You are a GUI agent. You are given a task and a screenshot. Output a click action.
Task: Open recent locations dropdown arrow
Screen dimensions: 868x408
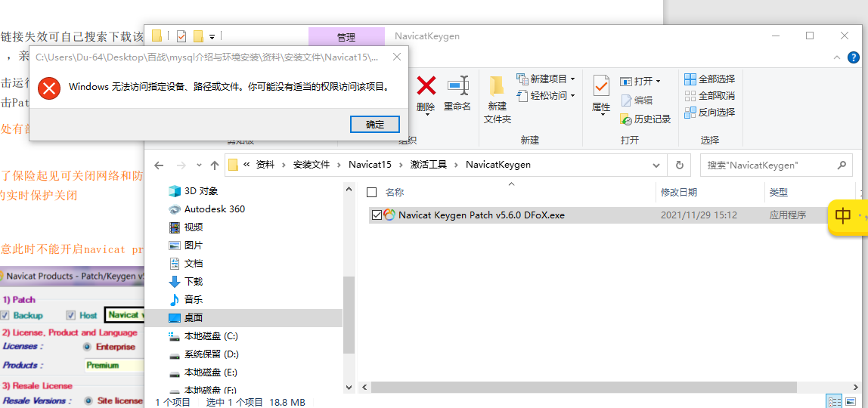click(199, 165)
